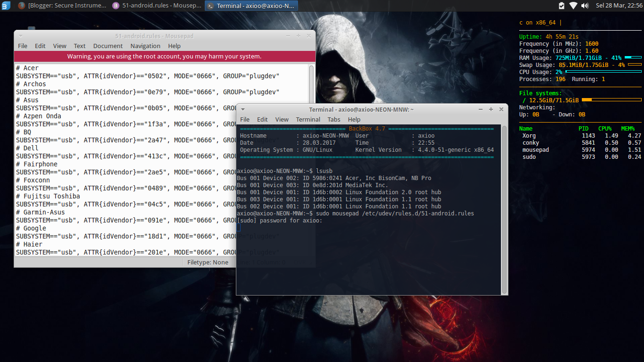Open the Document menu in Mousepad

tap(108, 46)
